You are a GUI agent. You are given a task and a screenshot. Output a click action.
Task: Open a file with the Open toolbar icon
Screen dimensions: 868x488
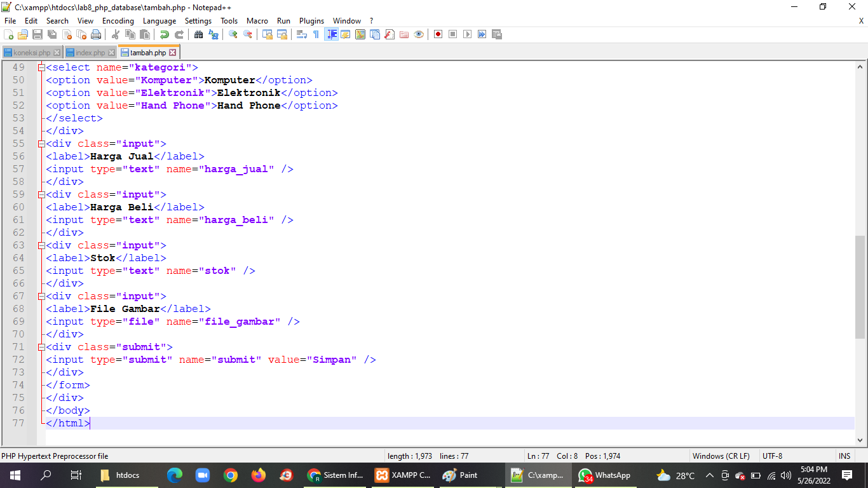pyautogui.click(x=22, y=34)
